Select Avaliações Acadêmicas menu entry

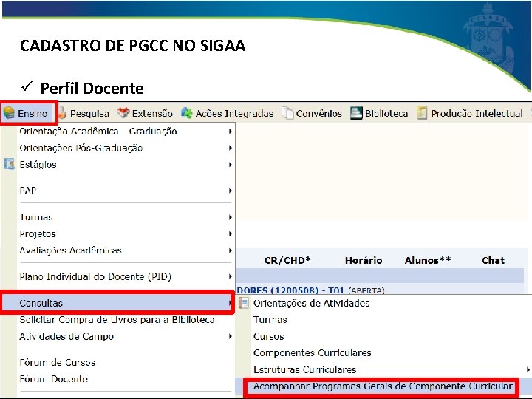(117, 250)
